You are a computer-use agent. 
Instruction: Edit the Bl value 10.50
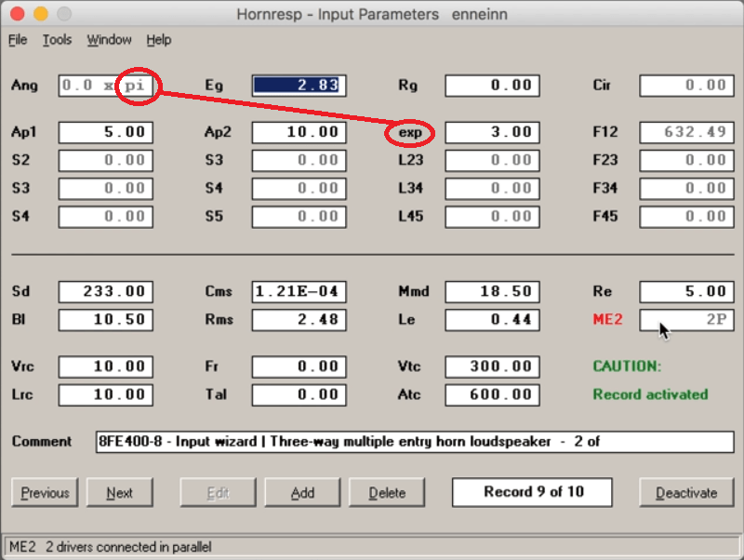(106, 319)
